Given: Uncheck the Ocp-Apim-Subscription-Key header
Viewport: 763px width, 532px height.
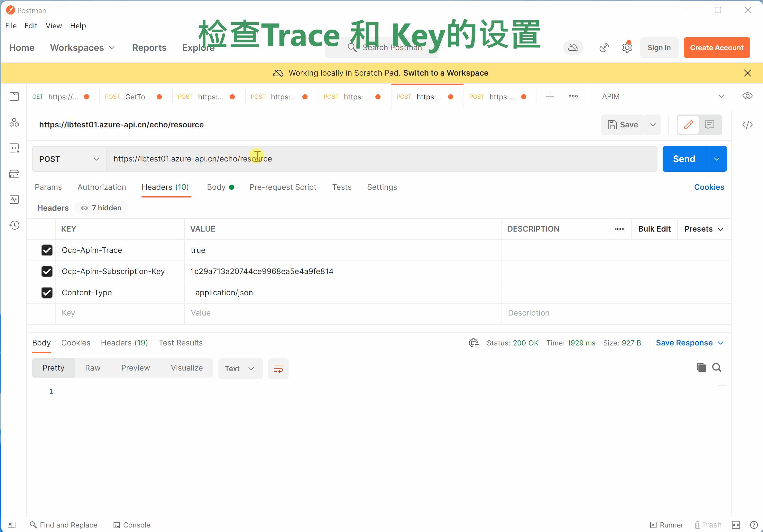Looking at the screenshot, I should 47,271.
